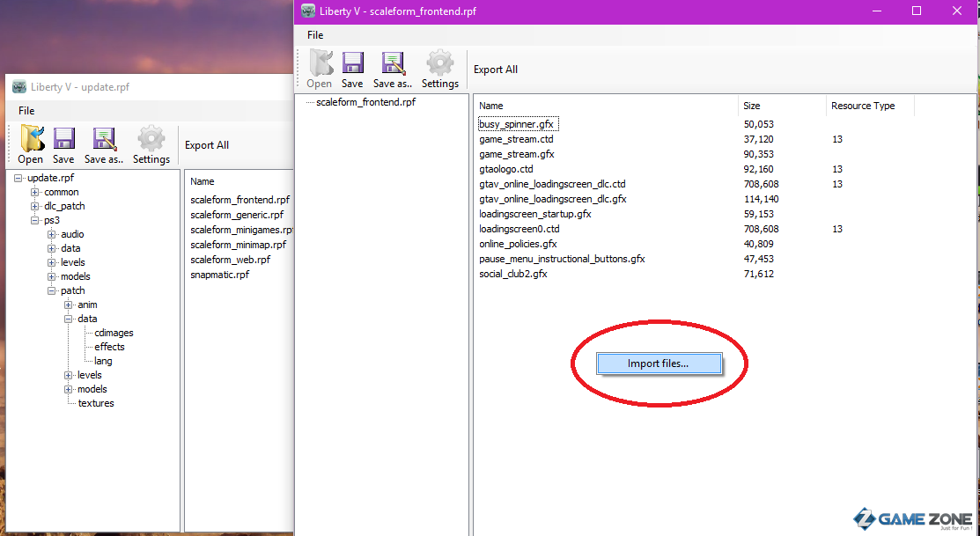Expand the anim folder under patch

pyautogui.click(x=69, y=305)
